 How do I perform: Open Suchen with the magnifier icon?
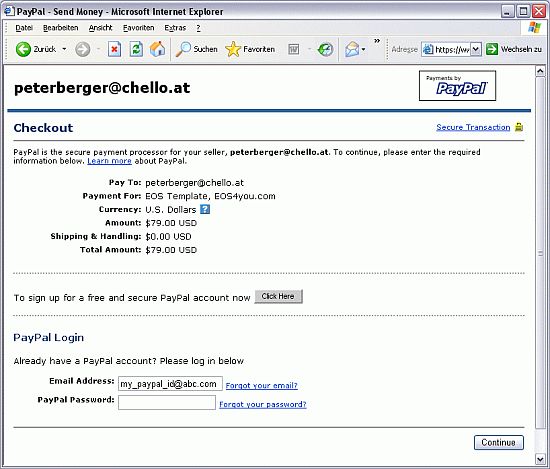183,49
